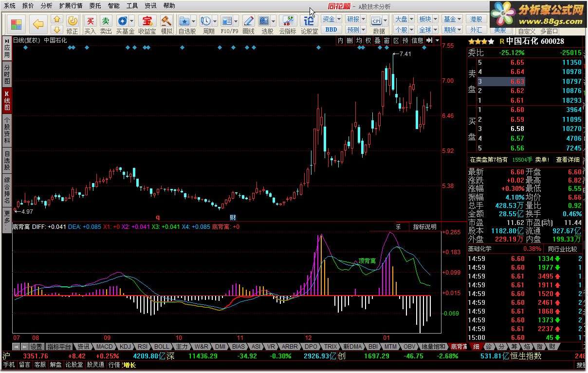
Task: Open the F10/F9 info icon
Action: click(x=227, y=20)
